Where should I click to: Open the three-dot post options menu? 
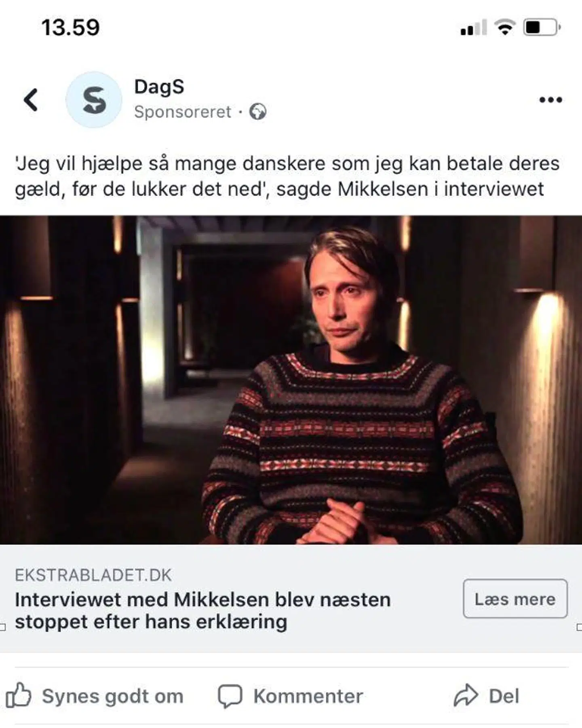pos(550,100)
